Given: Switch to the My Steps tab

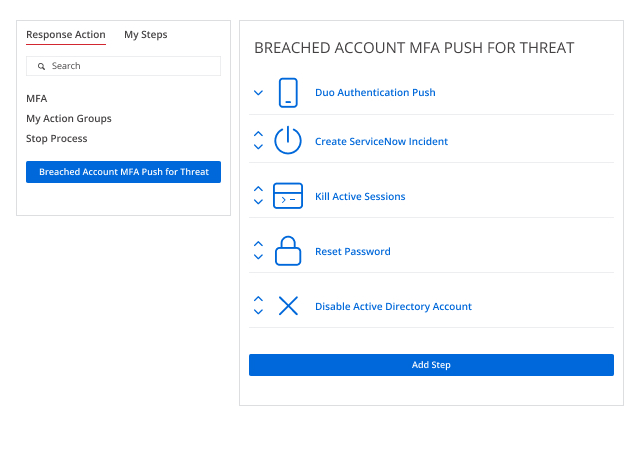Looking at the screenshot, I should pyautogui.click(x=146, y=35).
